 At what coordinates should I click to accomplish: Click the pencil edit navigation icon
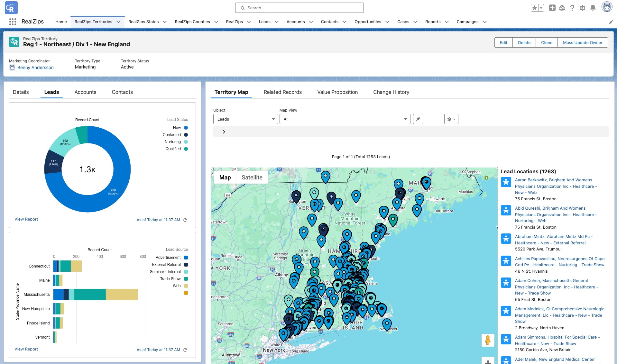(611, 22)
